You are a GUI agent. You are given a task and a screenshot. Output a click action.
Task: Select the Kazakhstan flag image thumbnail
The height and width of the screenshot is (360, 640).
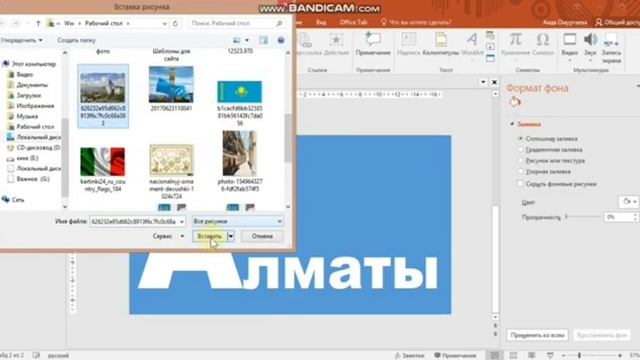pos(240,92)
